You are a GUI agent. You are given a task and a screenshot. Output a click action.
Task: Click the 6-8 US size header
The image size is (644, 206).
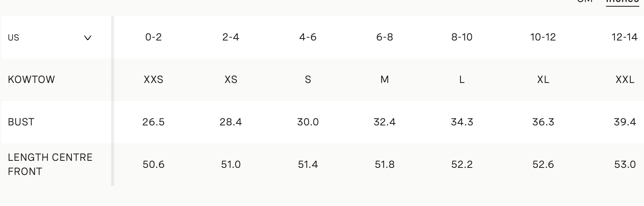(385, 37)
